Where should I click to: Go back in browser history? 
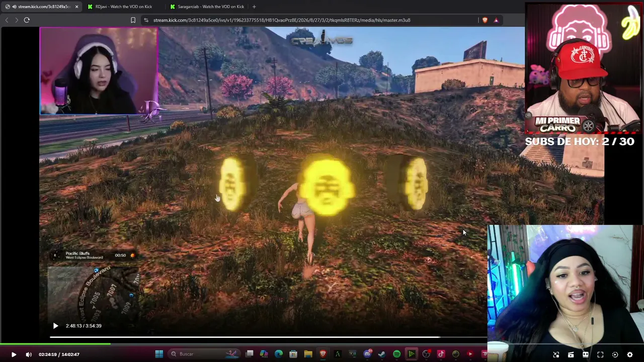click(7, 20)
